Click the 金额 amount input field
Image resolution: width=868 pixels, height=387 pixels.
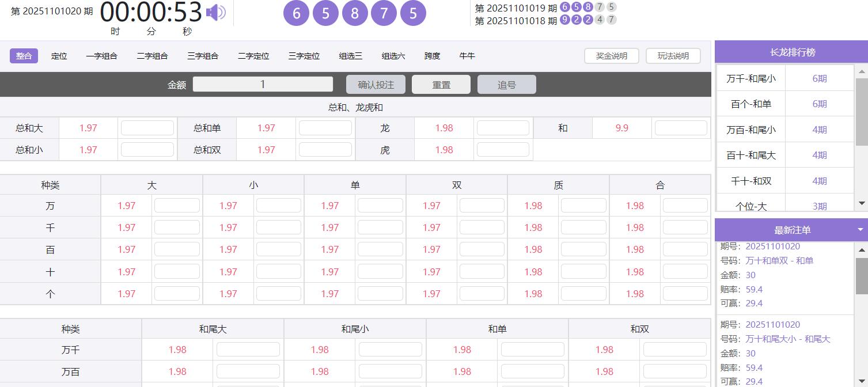(263, 85)
